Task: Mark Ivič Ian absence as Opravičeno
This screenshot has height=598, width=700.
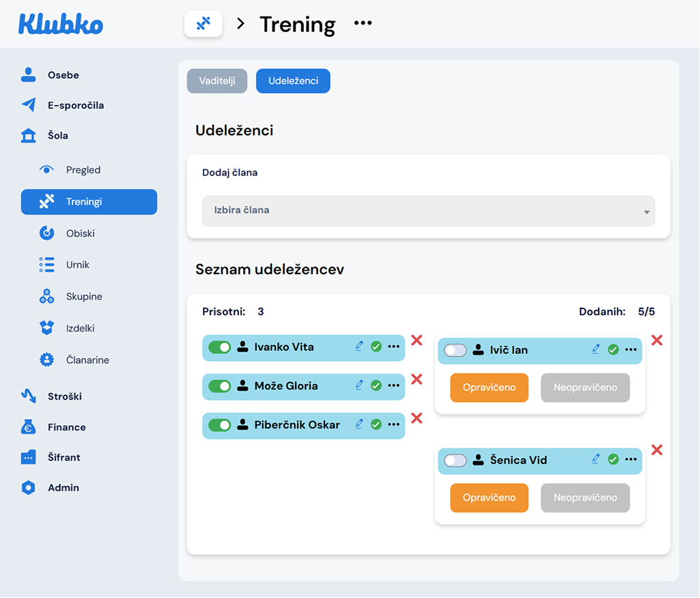Action: (489, 388)
